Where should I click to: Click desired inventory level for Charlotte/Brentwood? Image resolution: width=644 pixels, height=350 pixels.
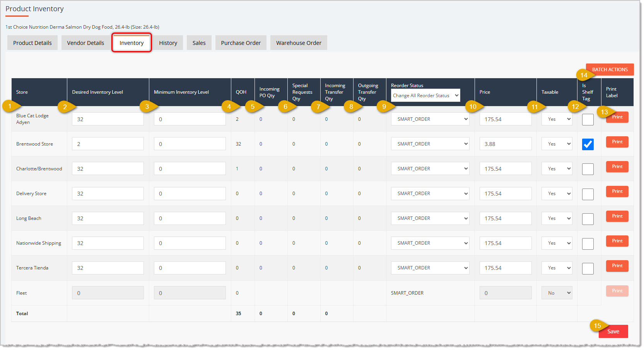click(x=108, y=169)
